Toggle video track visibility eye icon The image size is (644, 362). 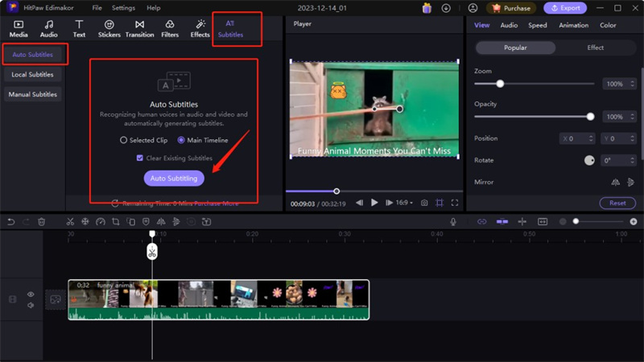(x=31, y=294)
